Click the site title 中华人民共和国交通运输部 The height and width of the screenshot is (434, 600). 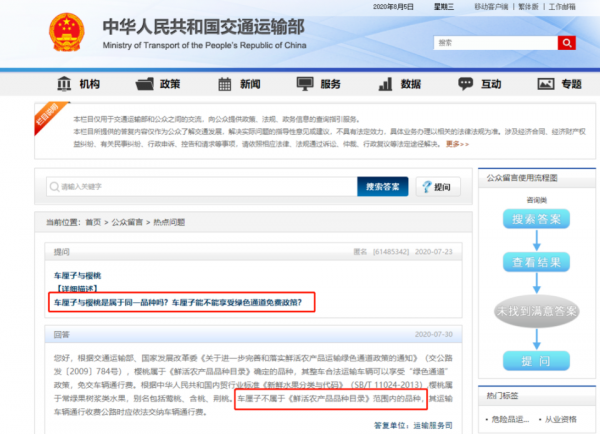204,27
